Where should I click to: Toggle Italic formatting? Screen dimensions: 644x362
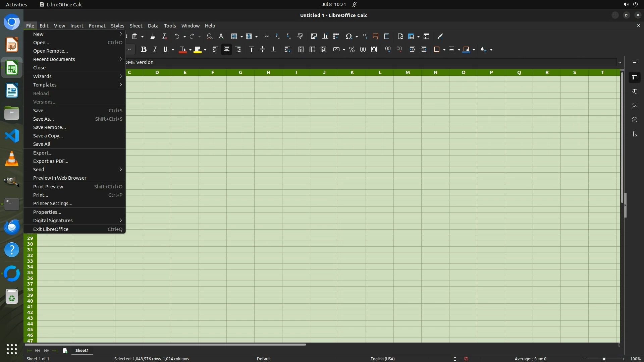155,50
